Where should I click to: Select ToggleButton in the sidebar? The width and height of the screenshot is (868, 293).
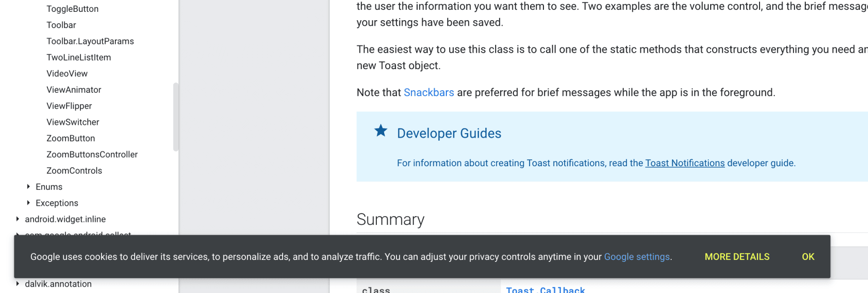tap(72, 8)
